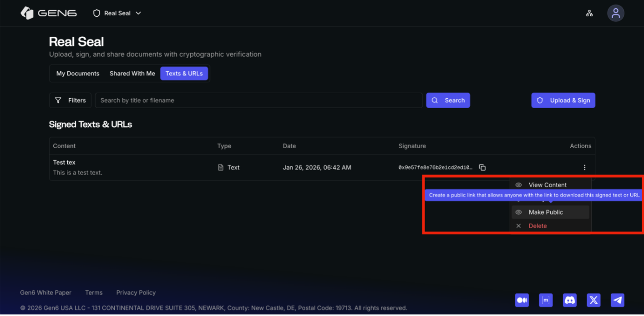644x316 pixels.
Task: Click the network hierarchy icon in header
Action: 589,13
